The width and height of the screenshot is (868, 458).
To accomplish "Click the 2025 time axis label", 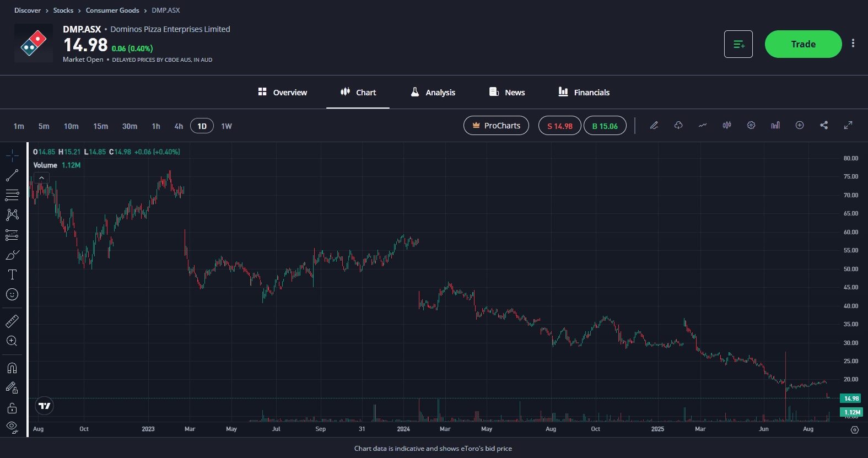I will coord(657,429).
